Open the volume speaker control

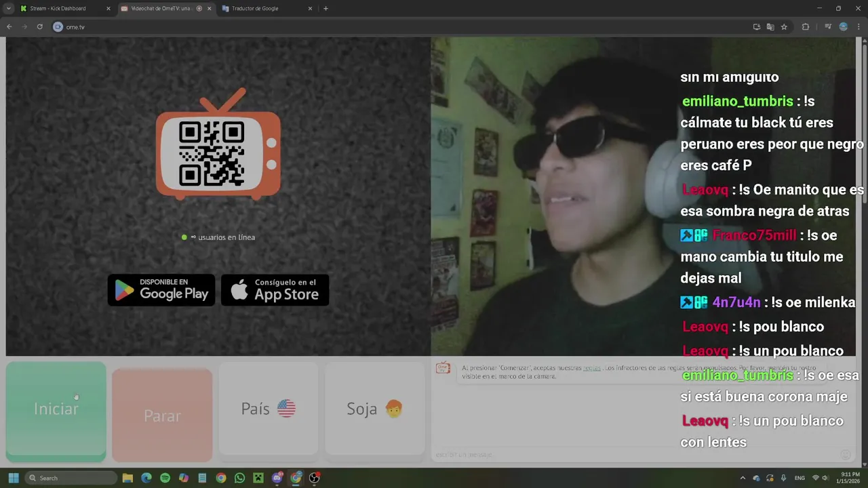coord(825,478)
